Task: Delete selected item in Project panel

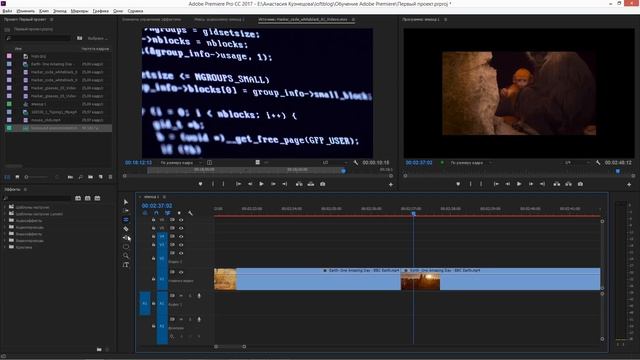Action: click(110, 177)
